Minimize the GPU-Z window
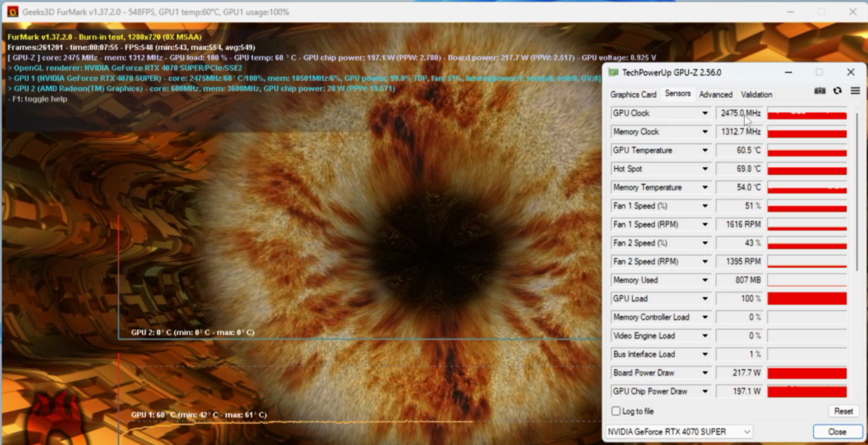The image size is (868, 445). (x=788, y=73)
